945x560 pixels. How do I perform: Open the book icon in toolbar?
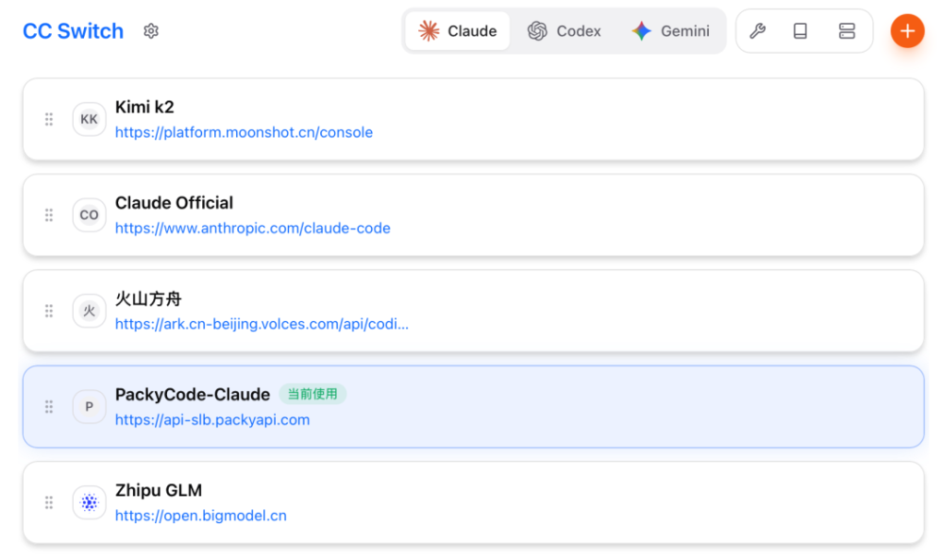(x=800, y=31)
